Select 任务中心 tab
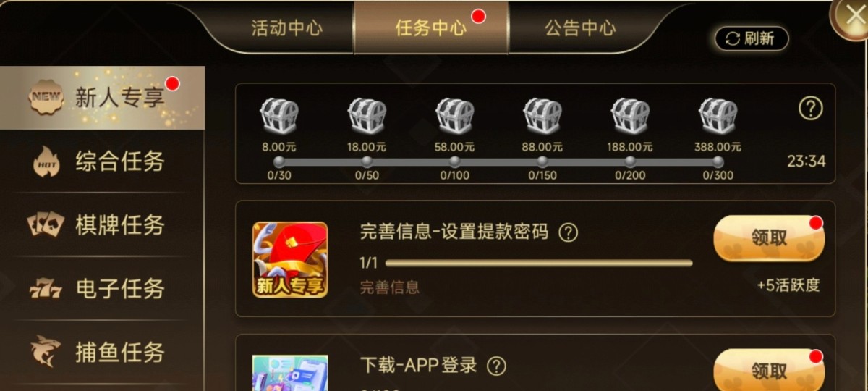Image resolution: width=868 pixels, height=391 pixels. click(430, 28)
